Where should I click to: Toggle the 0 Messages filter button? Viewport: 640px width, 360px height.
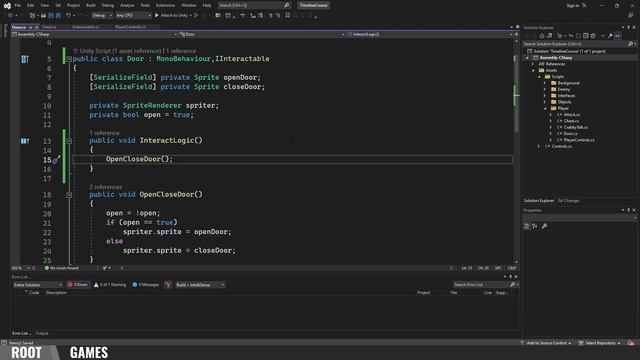pyautogui.click(x=146, y=284)
